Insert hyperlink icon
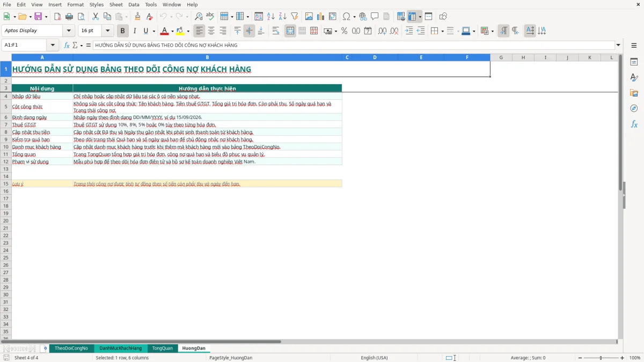The image size is (644, 362). coord(363,17)
